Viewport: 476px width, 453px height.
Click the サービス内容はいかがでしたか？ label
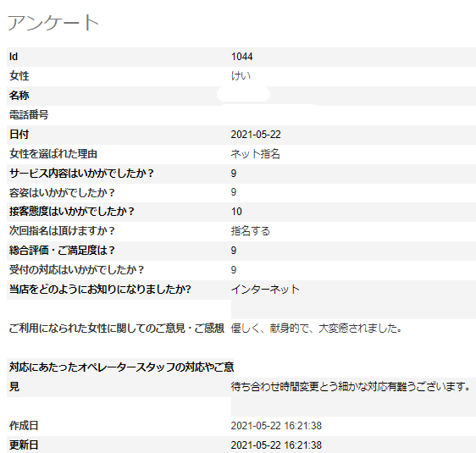pos(81,174)
